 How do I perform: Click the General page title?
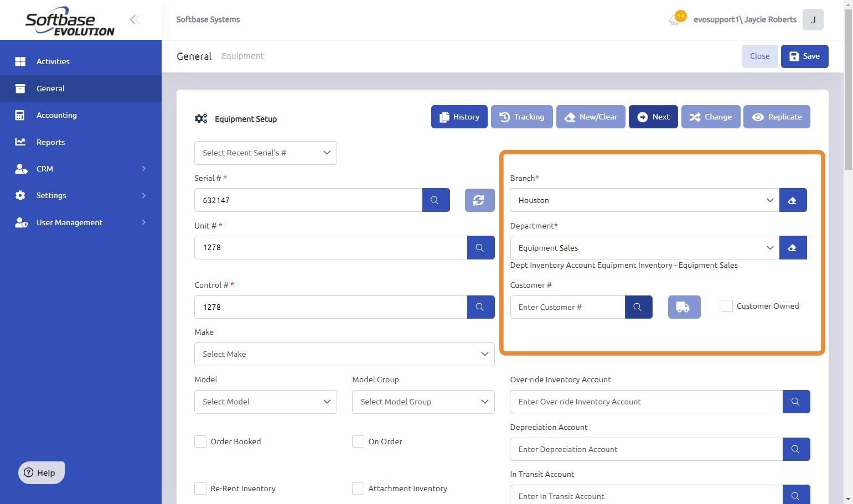click(194, 56)
